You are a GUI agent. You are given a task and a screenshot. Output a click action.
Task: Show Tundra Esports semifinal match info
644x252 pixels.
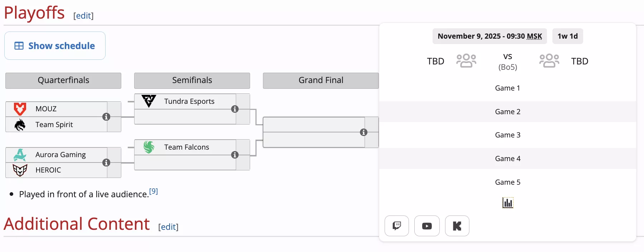(235, 109)
